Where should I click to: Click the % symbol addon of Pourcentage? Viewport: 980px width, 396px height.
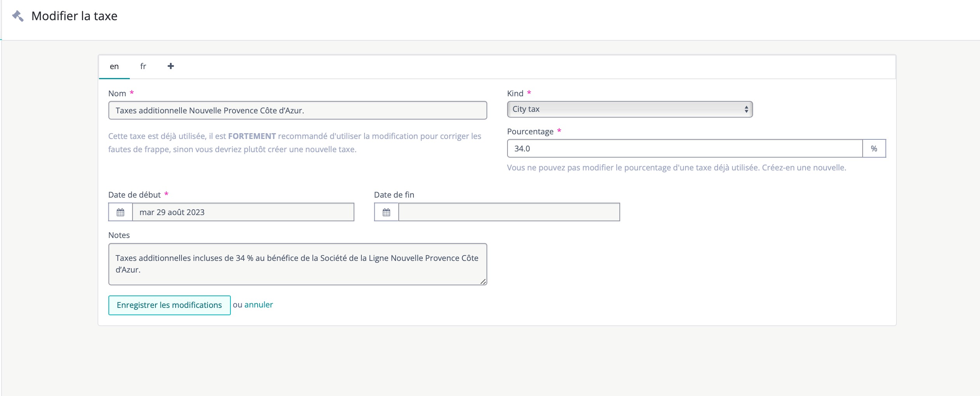pos(874,149)
